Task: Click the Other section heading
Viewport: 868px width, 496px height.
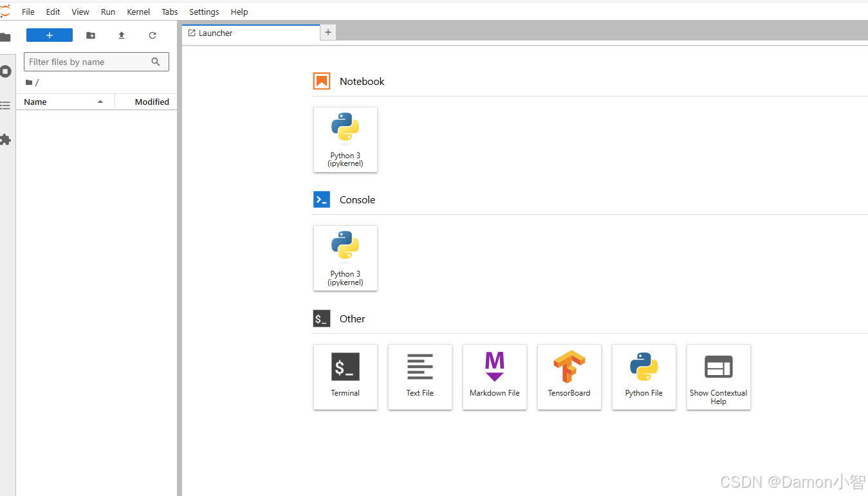Action: pyautogui.click(x=352, y=318)
